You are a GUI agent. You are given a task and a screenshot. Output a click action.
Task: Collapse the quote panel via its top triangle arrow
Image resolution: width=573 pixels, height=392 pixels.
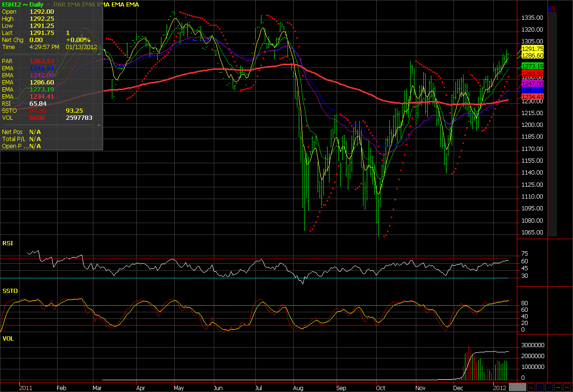99,54
